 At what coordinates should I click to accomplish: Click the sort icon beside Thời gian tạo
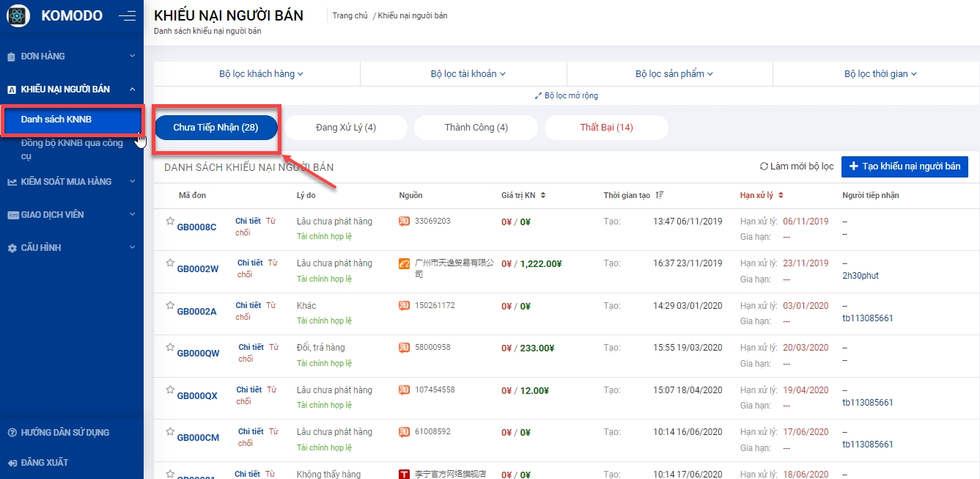click(660, 195)
